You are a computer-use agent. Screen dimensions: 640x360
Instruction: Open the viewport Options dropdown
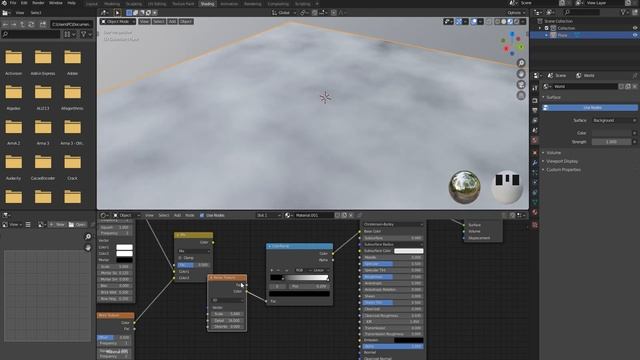tap(516, 13)
